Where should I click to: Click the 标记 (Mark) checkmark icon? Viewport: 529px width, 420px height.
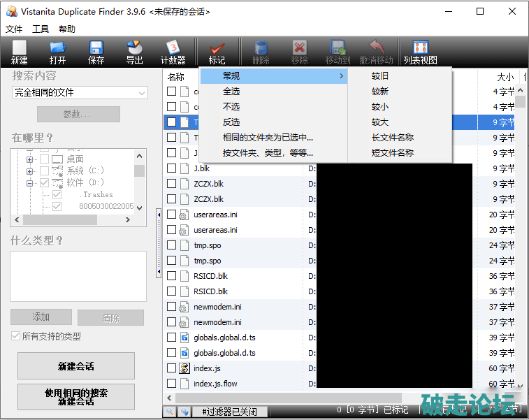coord(217,52)
